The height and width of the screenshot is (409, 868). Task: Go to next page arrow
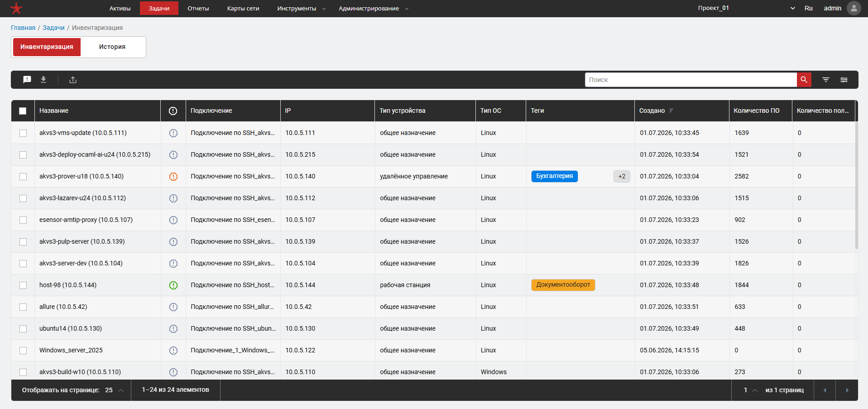tap(847, 390)
